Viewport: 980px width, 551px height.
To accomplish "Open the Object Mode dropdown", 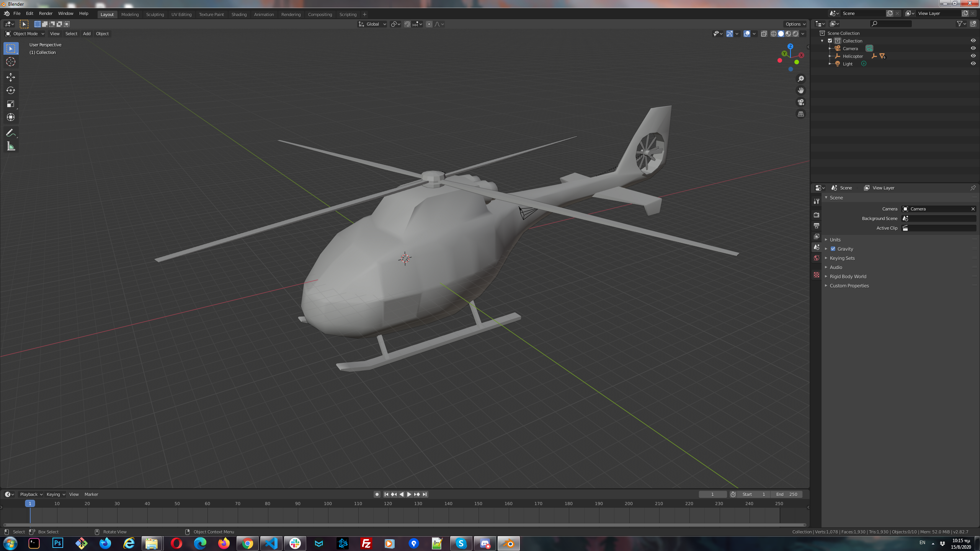I will [25, 34].
